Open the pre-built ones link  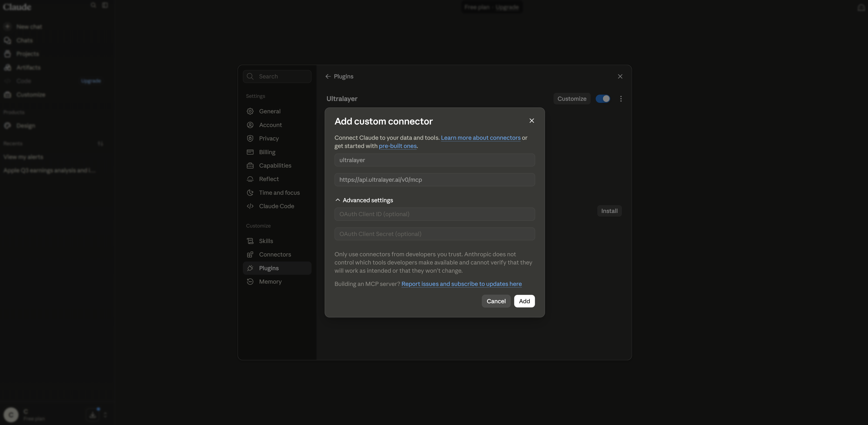[398, 146]
